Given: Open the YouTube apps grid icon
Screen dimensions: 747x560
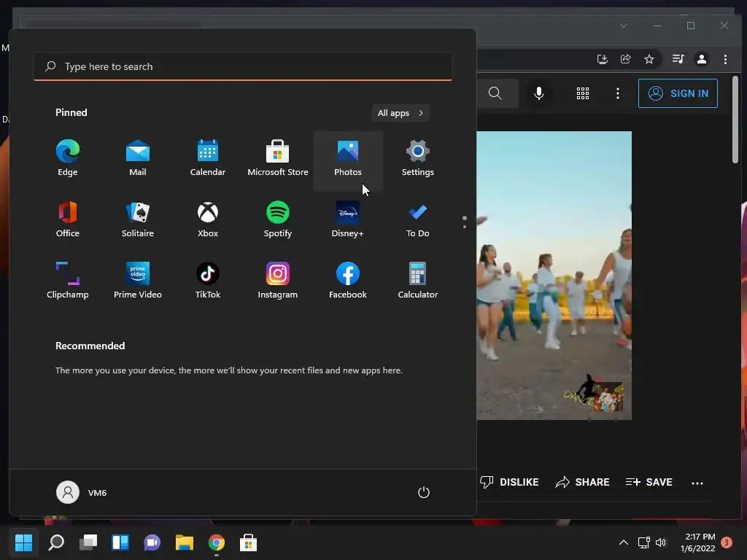Looking at the screenshot, I should (583, 93).
